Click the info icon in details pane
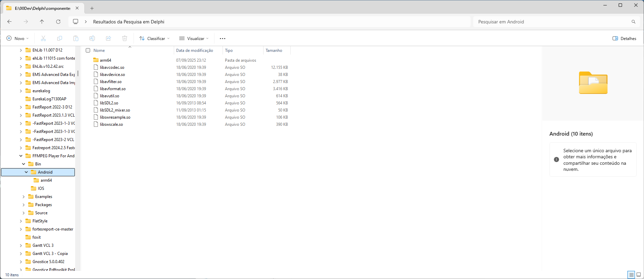This screenshot has height=279, width=644. pyautogui.click(x=556, y=160)
